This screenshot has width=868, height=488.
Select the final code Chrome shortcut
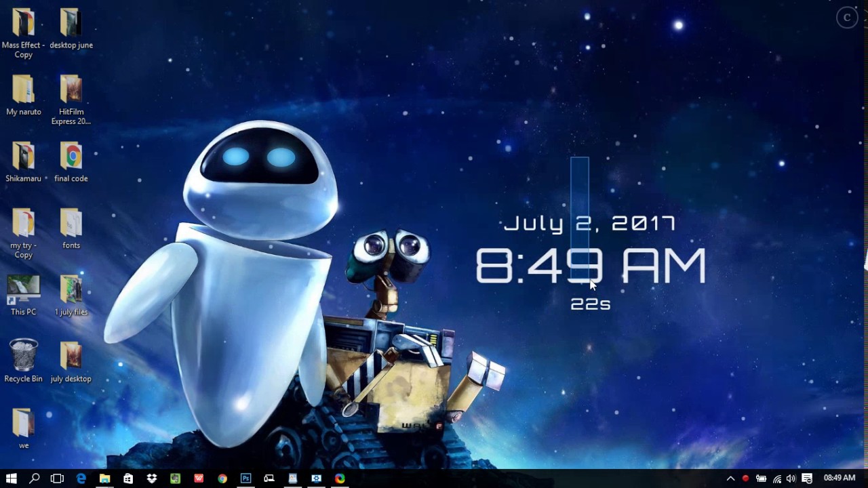(71, 163)
